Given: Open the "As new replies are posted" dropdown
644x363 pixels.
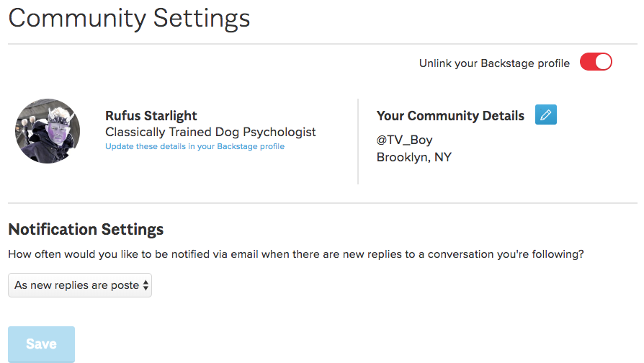Looking at the screenshot, I should pyautogui.click(x=76, y=285).
